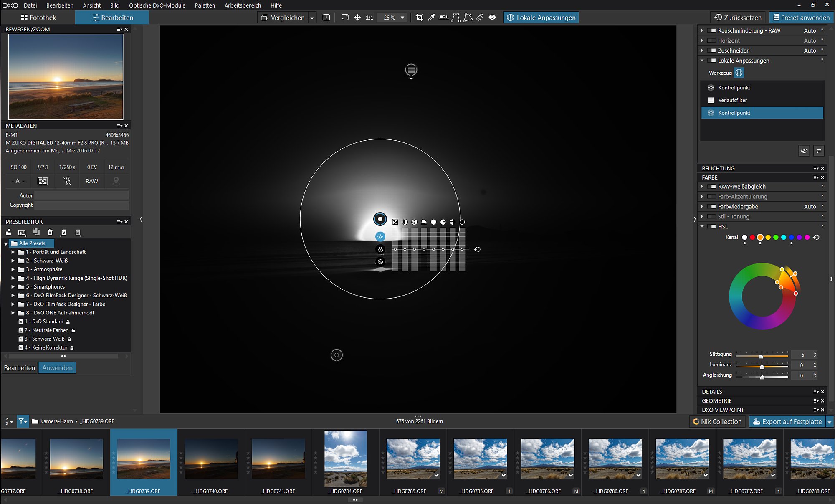Choose the repair bandage tool

tap(480, 18)
